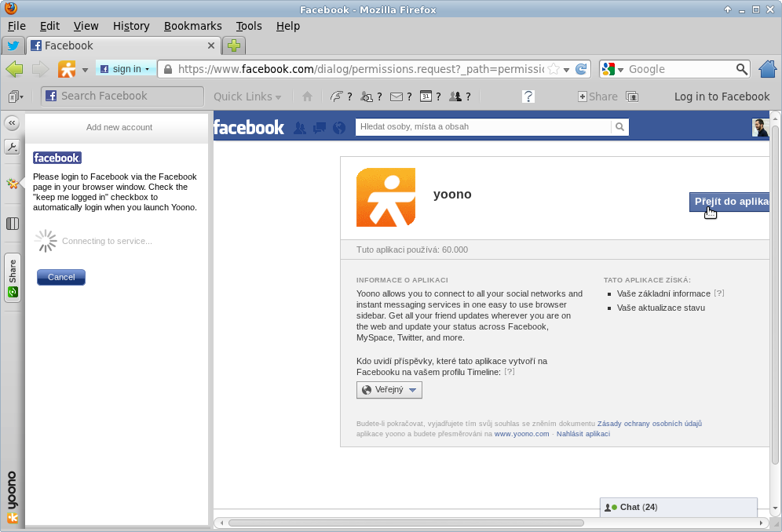Focus the URL address field
782x532 pixels.
click(360, 69)
